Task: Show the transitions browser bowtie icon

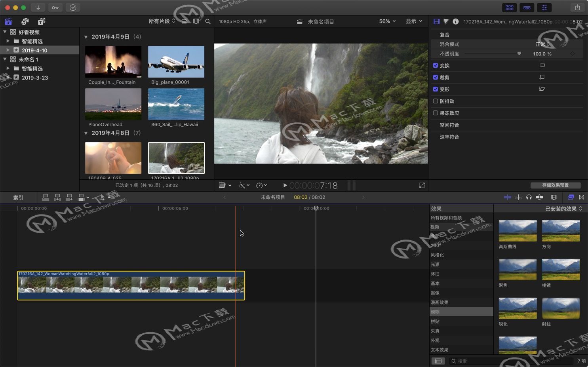Action: (582, 197)
